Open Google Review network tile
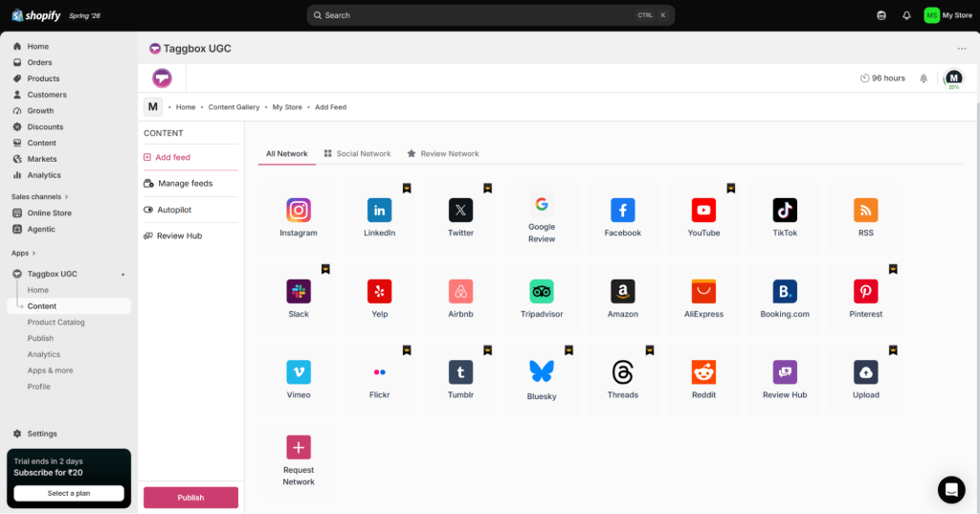Image resolution: width=980 pixels, height=514 pixels. [x=542, y=218]
